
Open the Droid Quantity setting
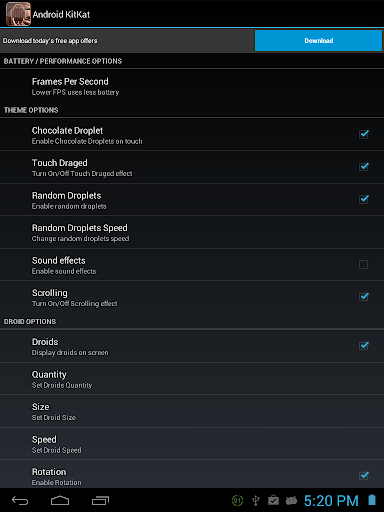[192, 379]
